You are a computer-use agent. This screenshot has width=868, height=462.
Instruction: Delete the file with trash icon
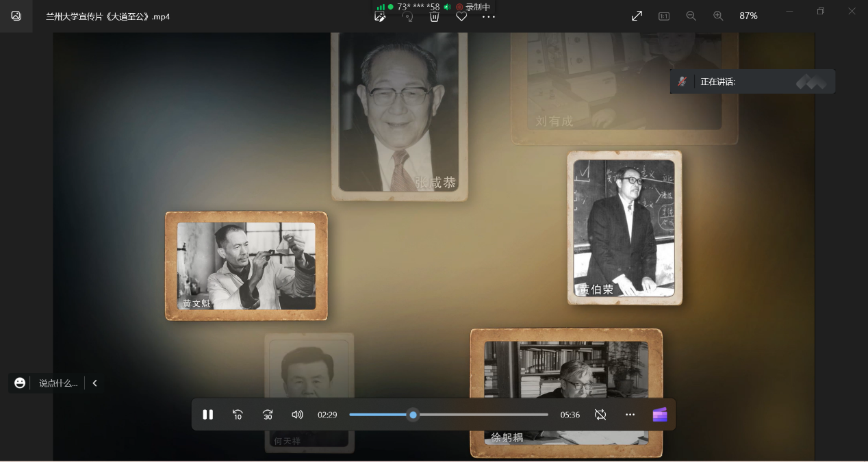434,17
